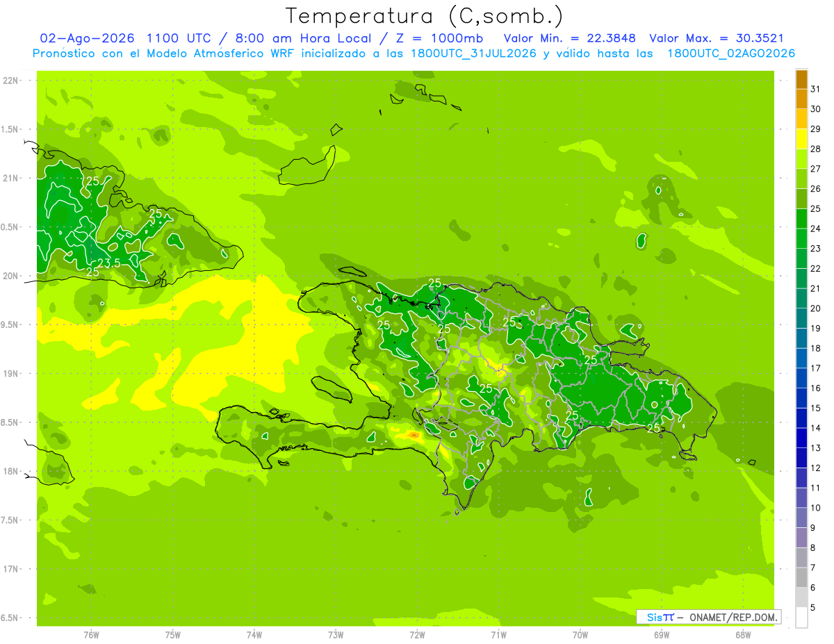Select the initialization time '1800UTC_31JUL2026'

tap(473, 53)
